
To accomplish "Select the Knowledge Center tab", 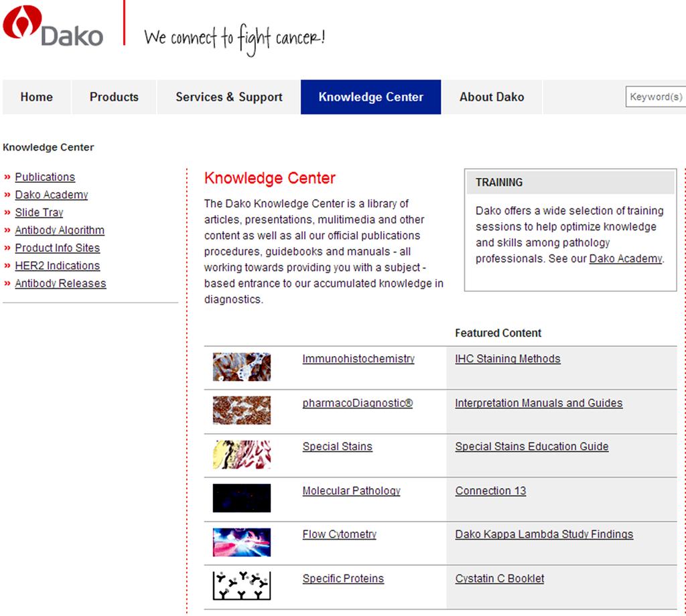I will tap(371, 97).
